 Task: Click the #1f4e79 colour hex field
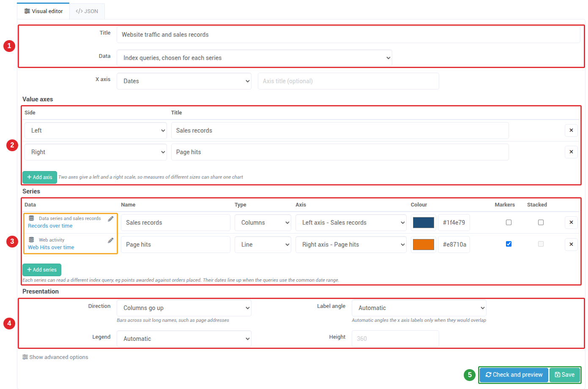[454, 223]
